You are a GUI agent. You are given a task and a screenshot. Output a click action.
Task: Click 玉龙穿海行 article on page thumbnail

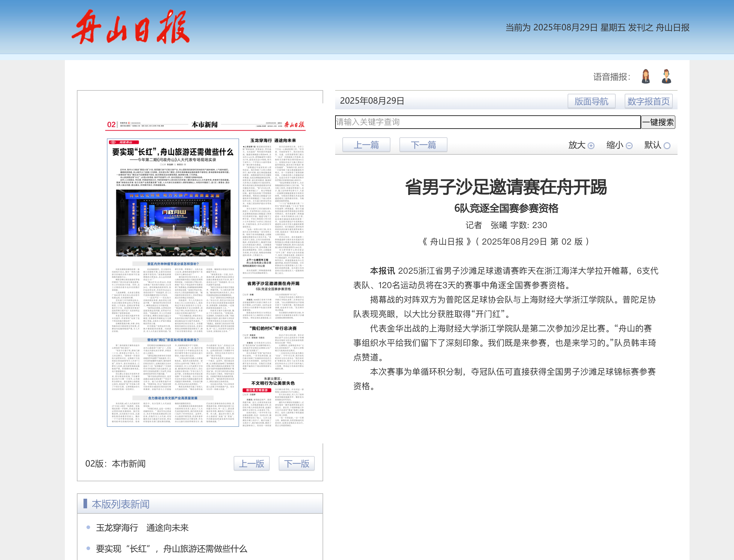point(273,207)
